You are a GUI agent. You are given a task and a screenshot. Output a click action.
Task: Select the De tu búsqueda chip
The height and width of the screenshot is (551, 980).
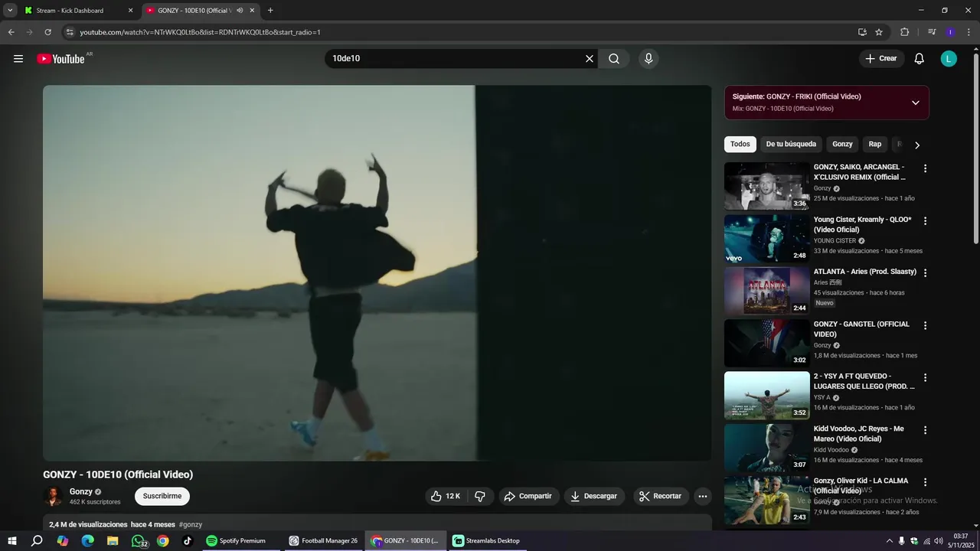[791, 144]
